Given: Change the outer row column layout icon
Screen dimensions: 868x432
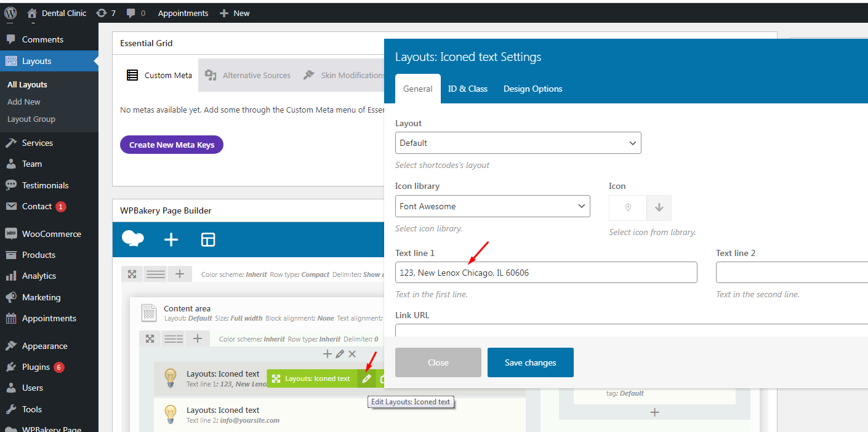Looking at the screenshot, I should (155, 274).
